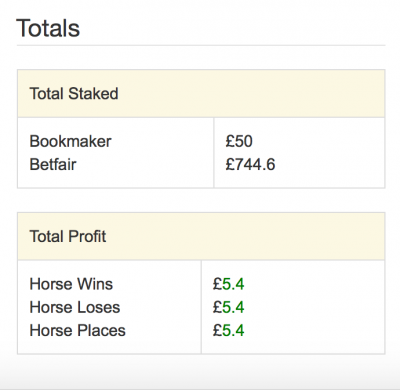The image size is (400, 390).
Task: Click the Total Profit header row
Action: [x=201, y=236]
